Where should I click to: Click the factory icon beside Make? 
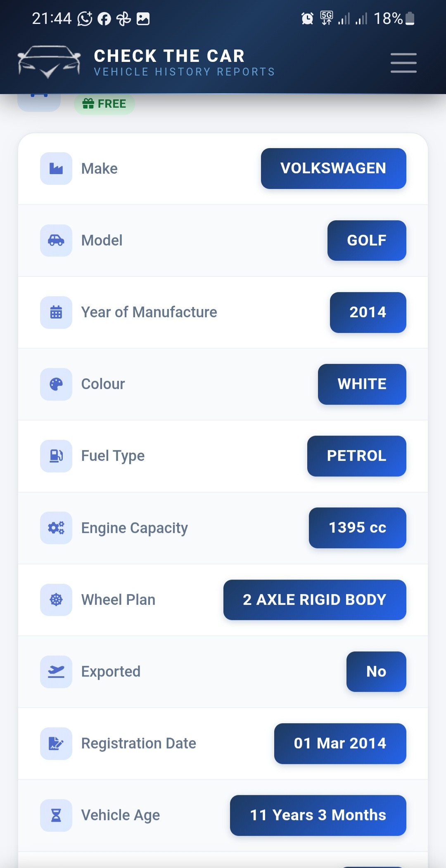pos(56,168)
